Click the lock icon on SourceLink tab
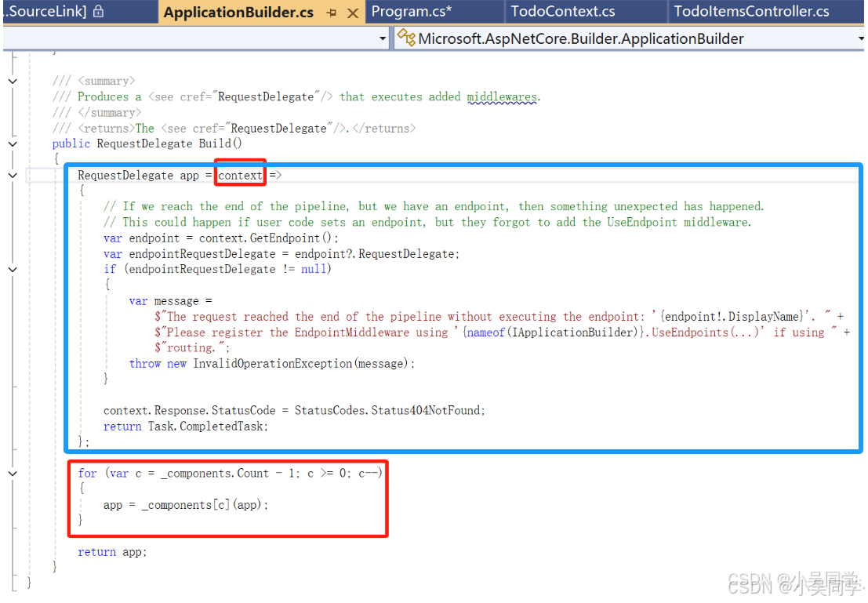Viewport: 868px width, 603px height. [99, 11]
